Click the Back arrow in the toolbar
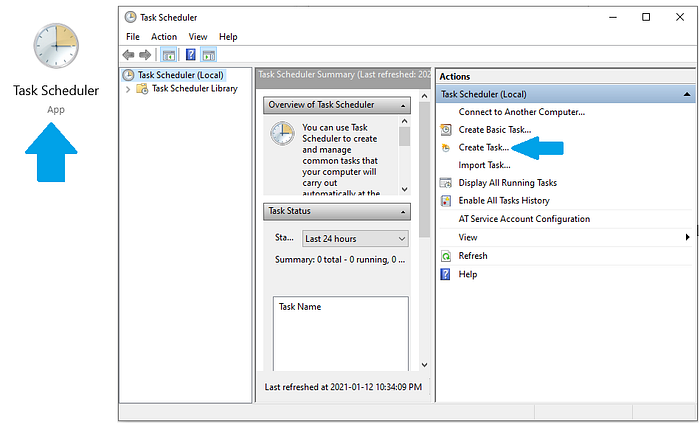Image resolution: width=700 pixels, height=424 pixels. pyautogui.click(x=129, y=55)
